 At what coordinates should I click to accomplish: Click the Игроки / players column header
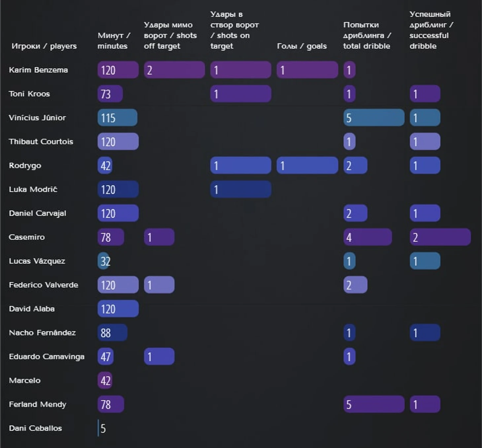point(44,46)
